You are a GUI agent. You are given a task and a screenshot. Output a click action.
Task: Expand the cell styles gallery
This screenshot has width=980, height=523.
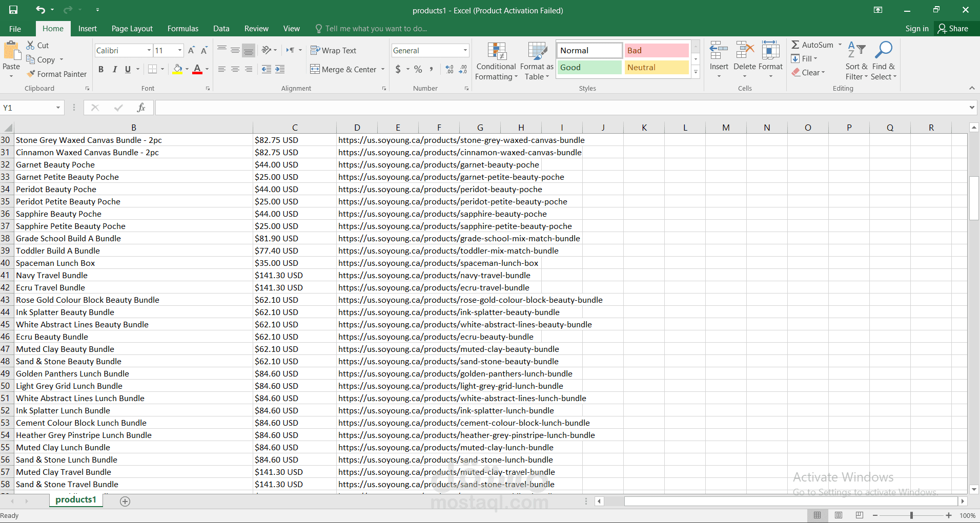696,72
